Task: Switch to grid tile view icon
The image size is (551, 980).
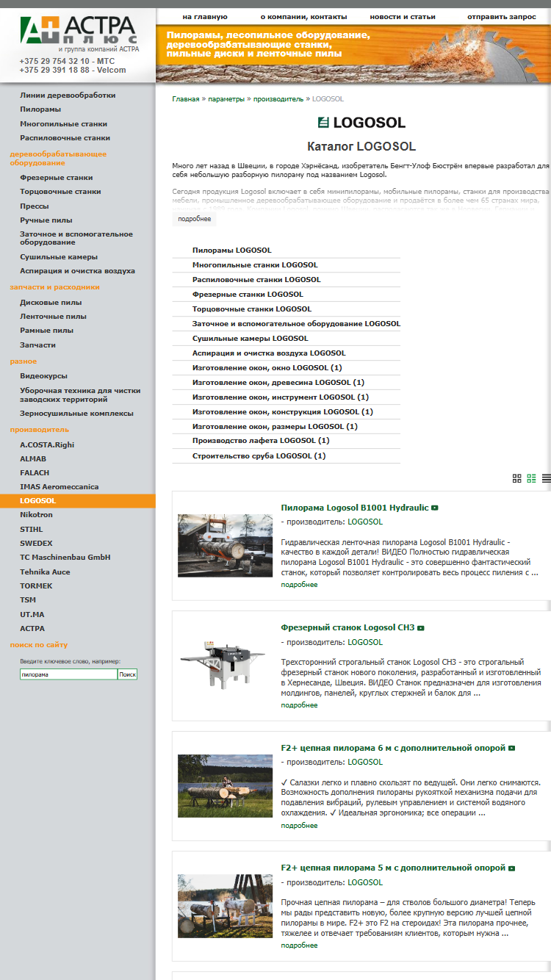Action: coord(517,478)
